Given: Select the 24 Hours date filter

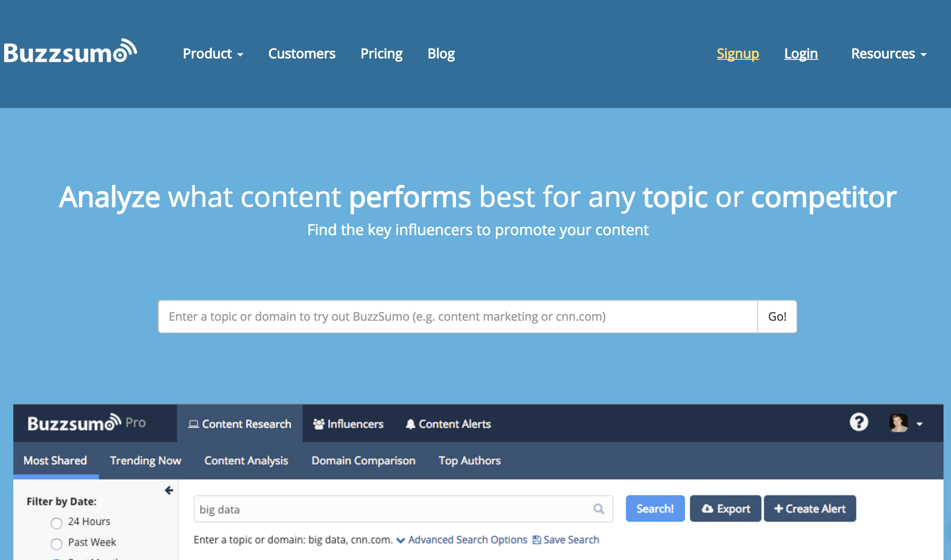Looking at the screenshot, I should point(57,523).
